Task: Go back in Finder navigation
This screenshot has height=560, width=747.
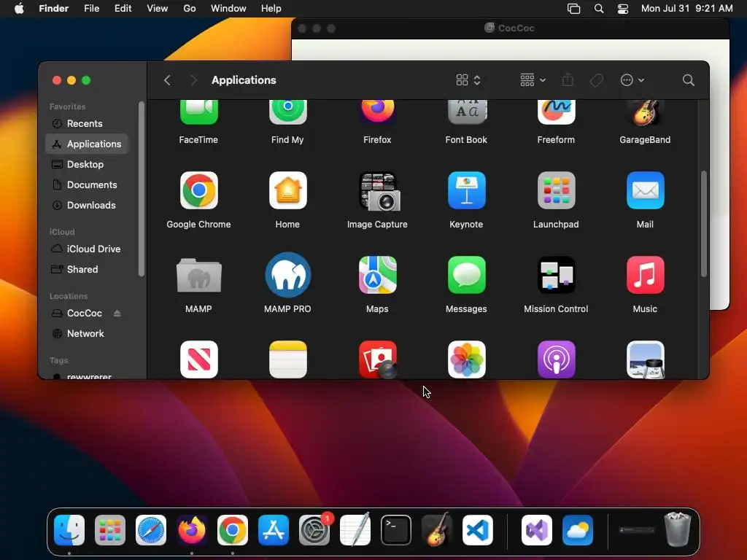Action: click(x=167, y=80)
